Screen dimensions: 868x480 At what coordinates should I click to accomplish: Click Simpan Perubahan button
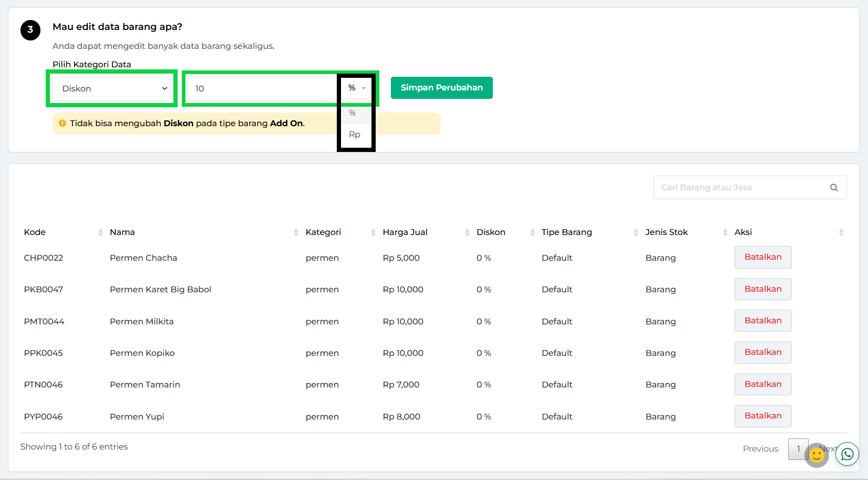tap(442, 88)
